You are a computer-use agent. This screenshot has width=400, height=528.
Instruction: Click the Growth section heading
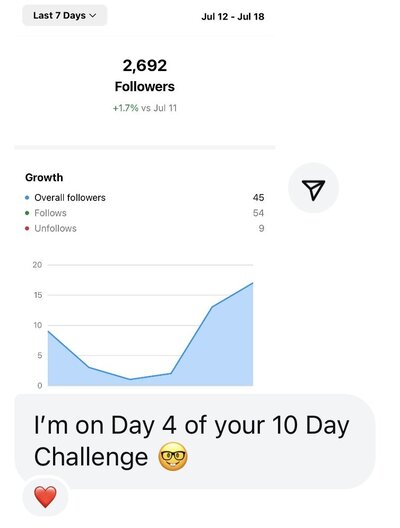tap(44, 177)
